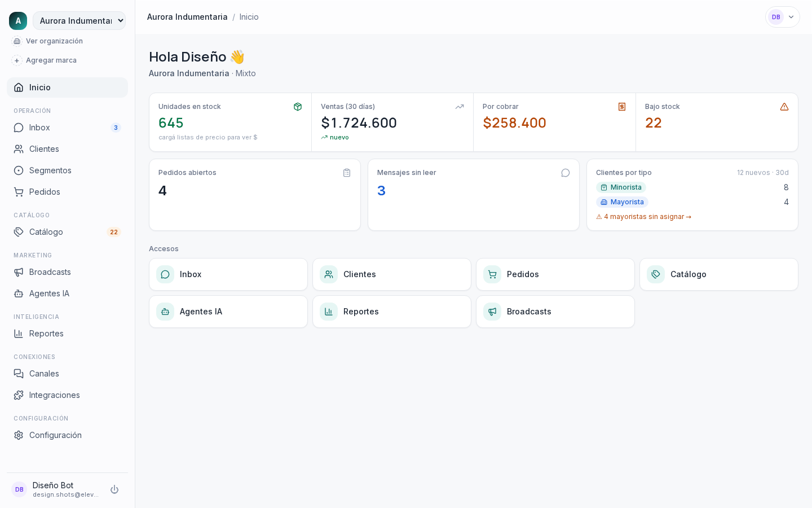Open the DB user menu chevron

pyautogui.click(x=791, y=17)
